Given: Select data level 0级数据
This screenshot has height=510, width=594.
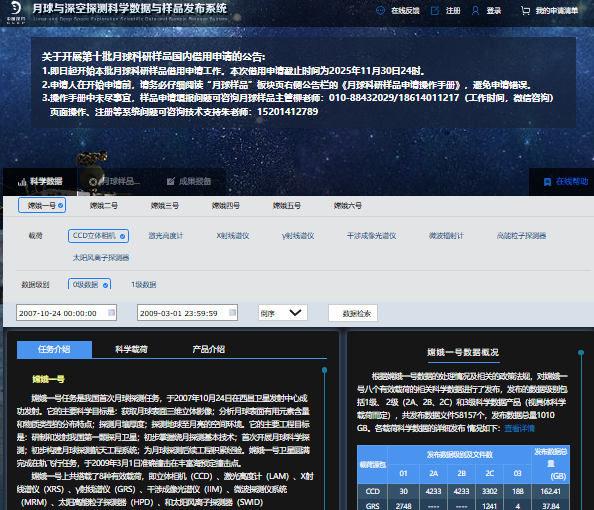Looking at the screenshot, I should (89, 284).
